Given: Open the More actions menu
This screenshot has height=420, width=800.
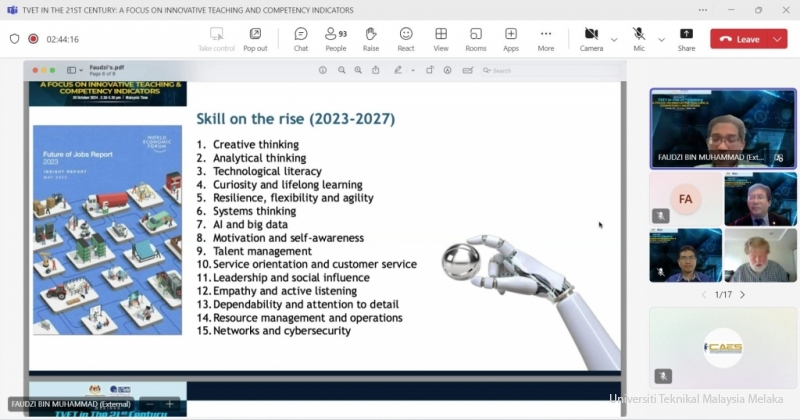Looking at the screenshot, I should coord(545,39).
